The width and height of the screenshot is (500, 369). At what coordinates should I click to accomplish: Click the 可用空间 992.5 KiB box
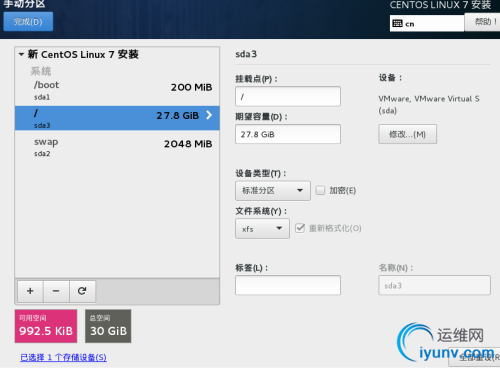(x=46, y=326)
